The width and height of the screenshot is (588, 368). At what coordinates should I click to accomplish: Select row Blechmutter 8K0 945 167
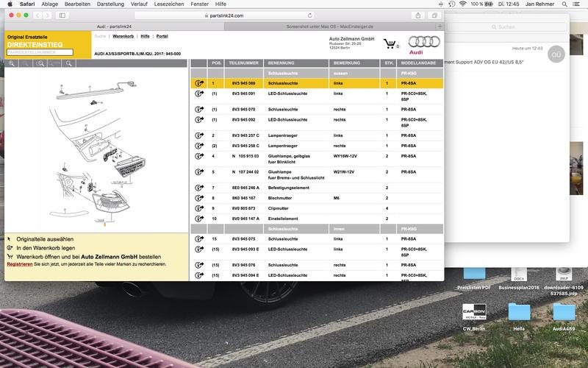pyautogui.click(x=316, y=198)
